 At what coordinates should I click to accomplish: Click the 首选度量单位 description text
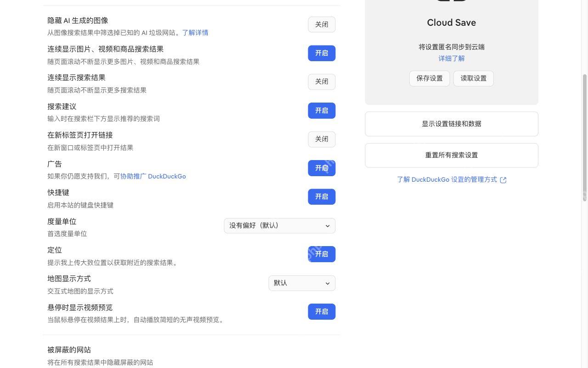click(67, 234)
